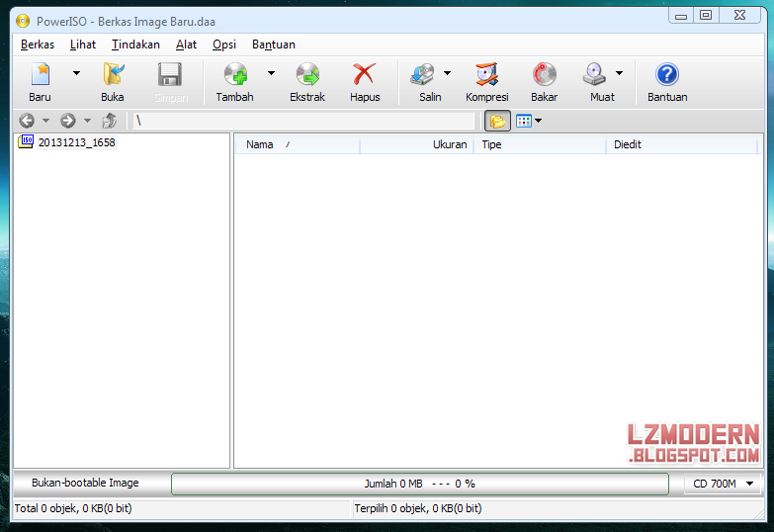
Task: Click the PowerISO title bar disc icon
Action: pos(23,21)
